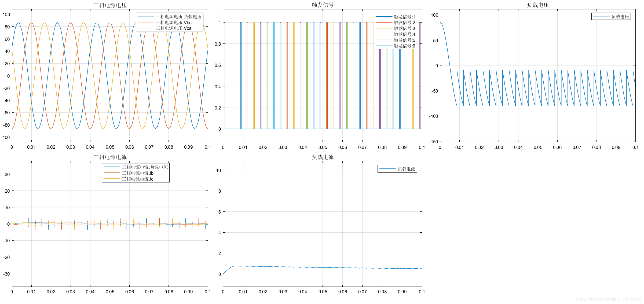Screen dimensions: 644x304
Task: Click y-axis label -30 in 三相电源电流 plot
Action: [6, 274]
